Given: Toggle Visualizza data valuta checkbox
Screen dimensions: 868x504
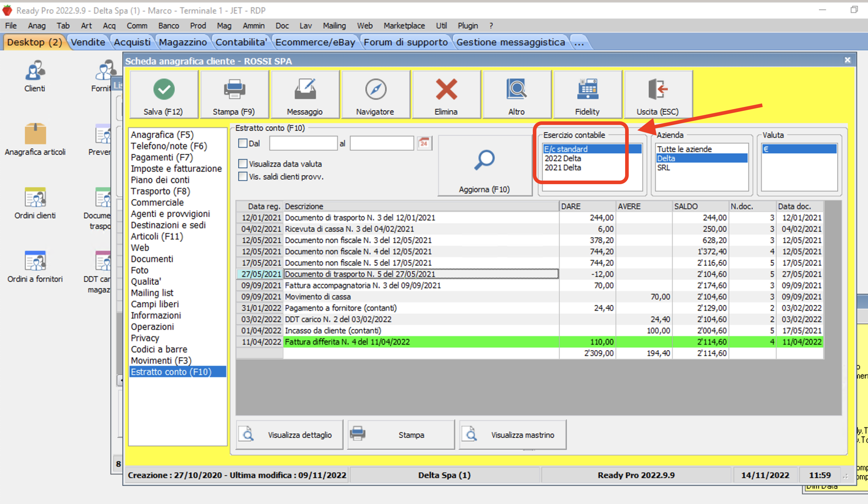Looking at the screenshot, I should pyautogui.click(x=243, y=164).
